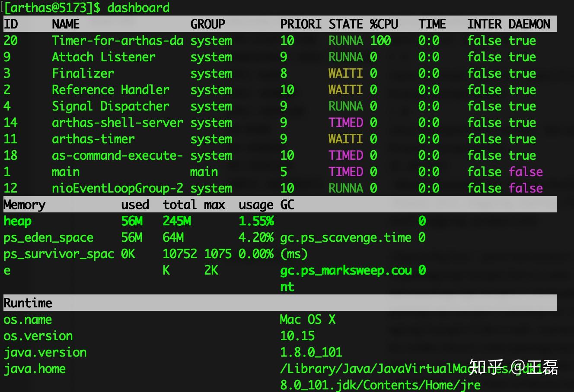Click the %CPU column header
Image resolution: width=574 pixels, height=392 pixels.
pos(384,24)
